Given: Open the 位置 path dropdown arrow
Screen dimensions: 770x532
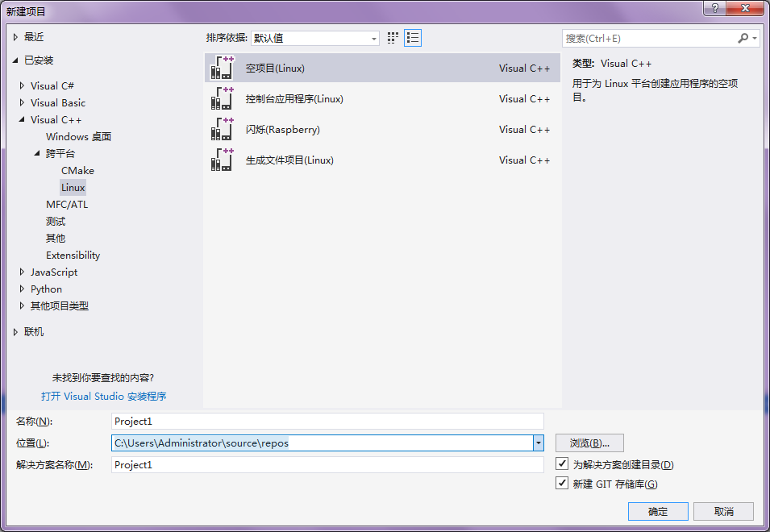Looking at the screenshot, I should coord(538,443).
